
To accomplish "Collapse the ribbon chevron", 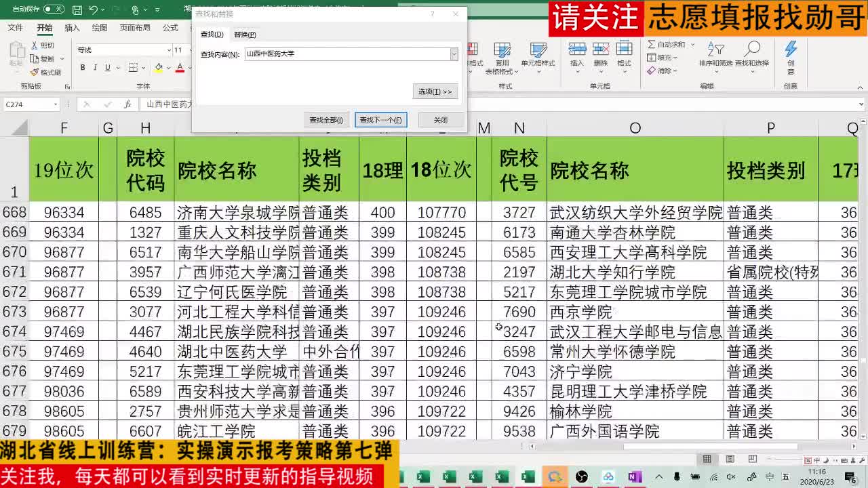I will click(859, 86).
